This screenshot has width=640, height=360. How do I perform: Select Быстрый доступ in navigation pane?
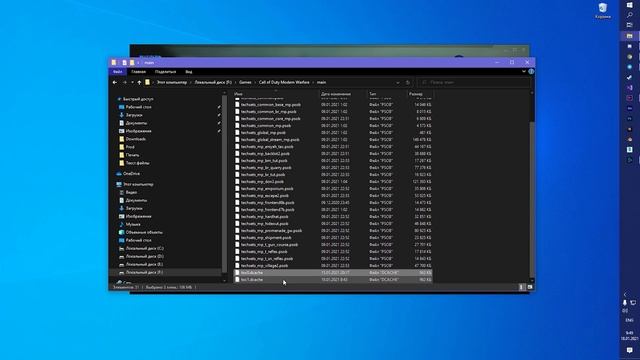point(138,99)
